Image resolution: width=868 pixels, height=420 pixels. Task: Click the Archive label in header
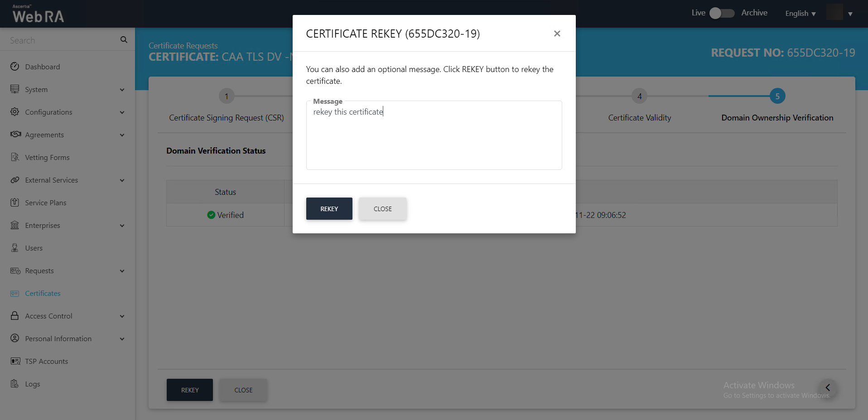coord(754,13)
